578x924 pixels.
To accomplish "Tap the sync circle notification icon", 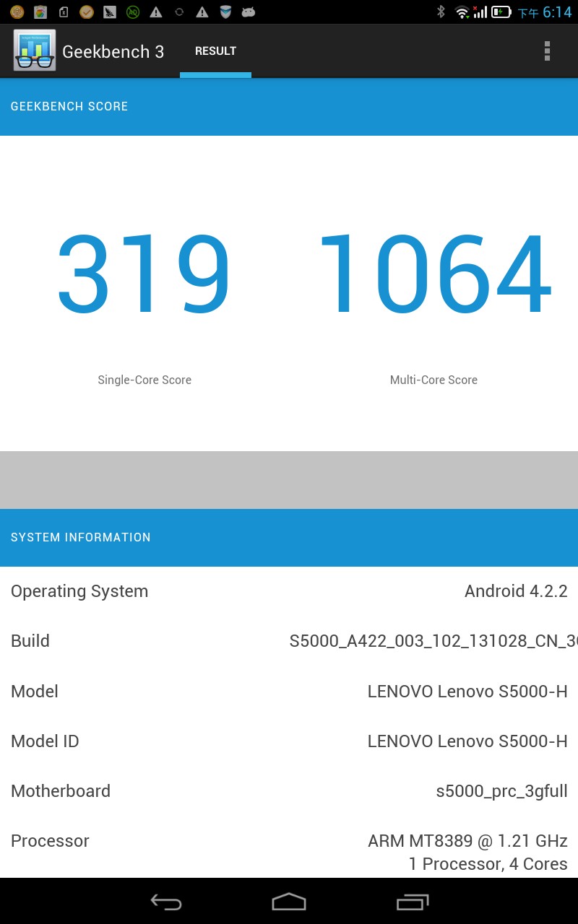I will (x=179, y=12).
